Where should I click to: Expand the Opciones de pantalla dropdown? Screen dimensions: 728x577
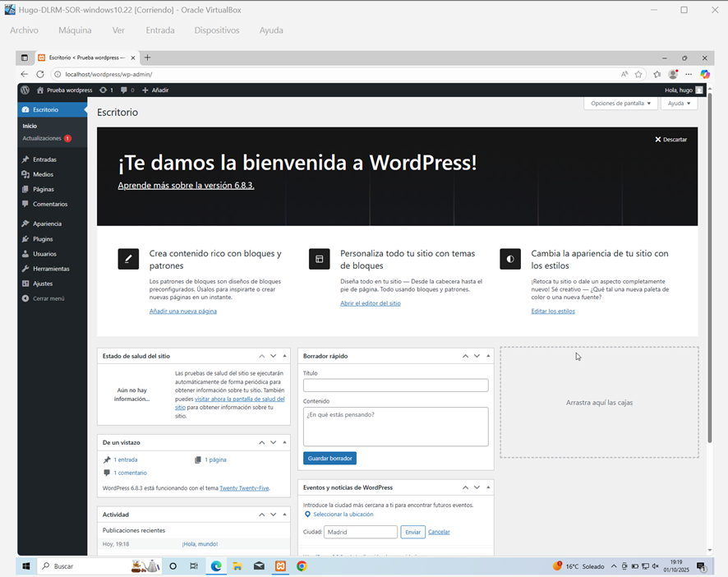tap(621, 104)
